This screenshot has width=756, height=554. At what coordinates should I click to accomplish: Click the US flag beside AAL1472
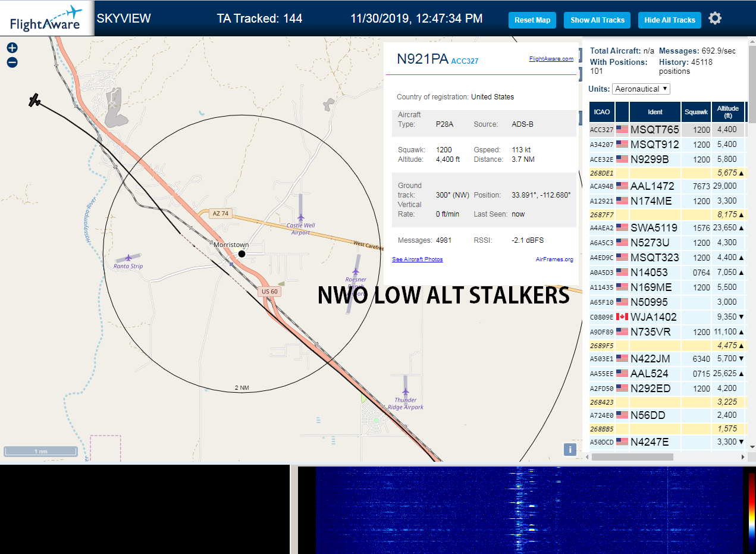[x=622, y=186]
